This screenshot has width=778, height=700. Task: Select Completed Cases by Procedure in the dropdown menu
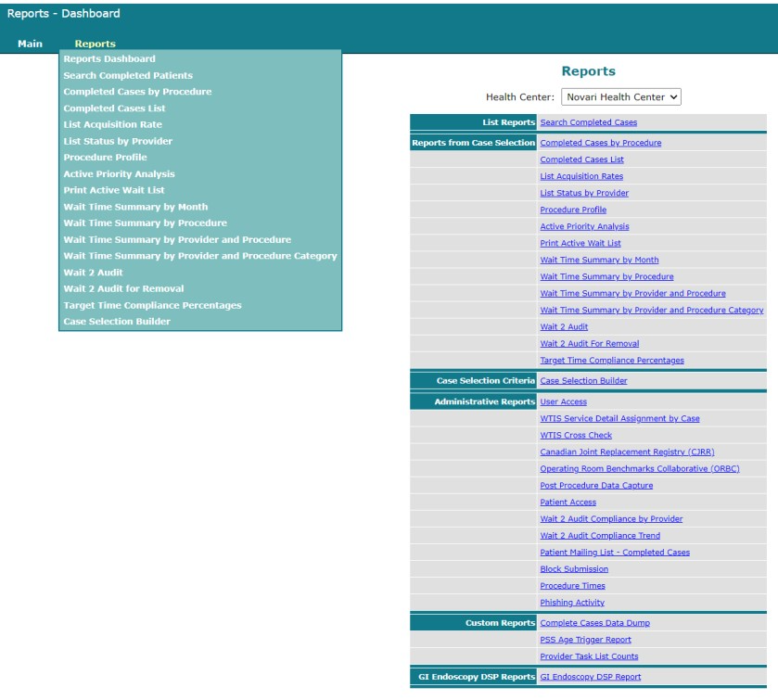point(137,92)
